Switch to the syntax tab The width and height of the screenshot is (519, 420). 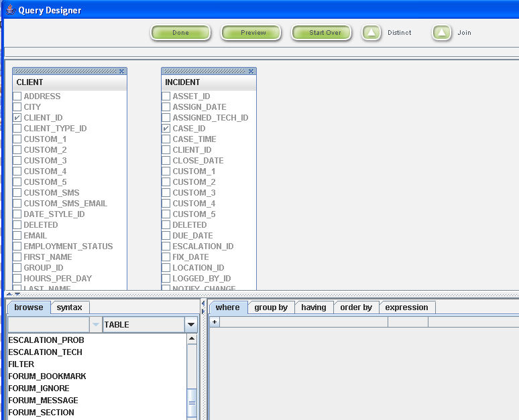coord(69,307)
